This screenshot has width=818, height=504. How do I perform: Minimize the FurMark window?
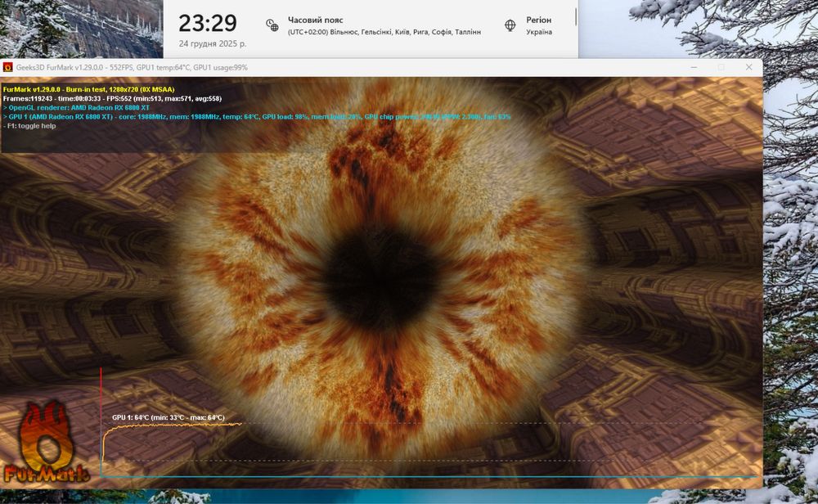click(x=694, y=67)
